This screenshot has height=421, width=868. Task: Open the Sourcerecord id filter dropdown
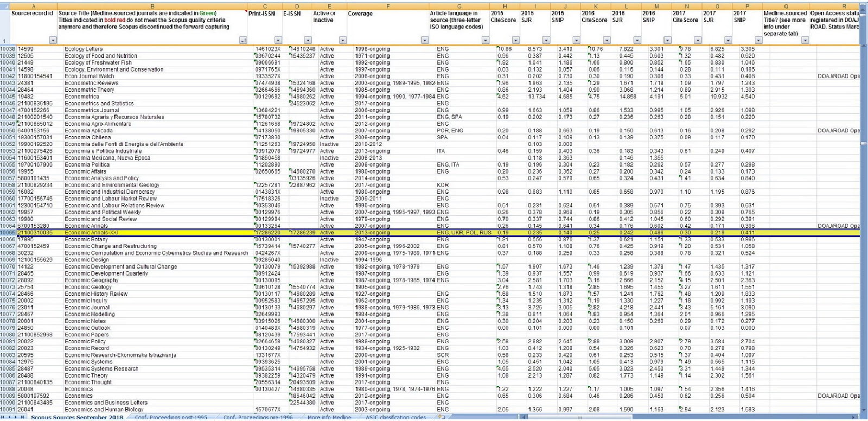(53, 40)
